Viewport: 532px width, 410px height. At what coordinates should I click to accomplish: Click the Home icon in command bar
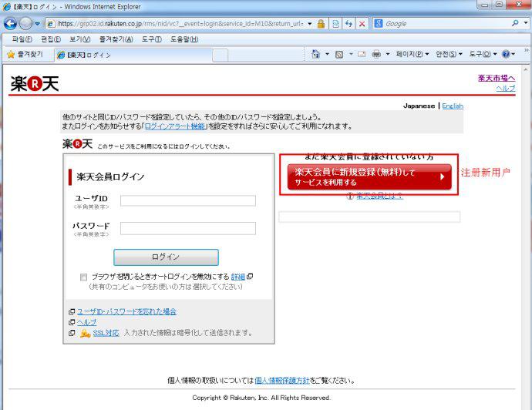tap(315, 54)
